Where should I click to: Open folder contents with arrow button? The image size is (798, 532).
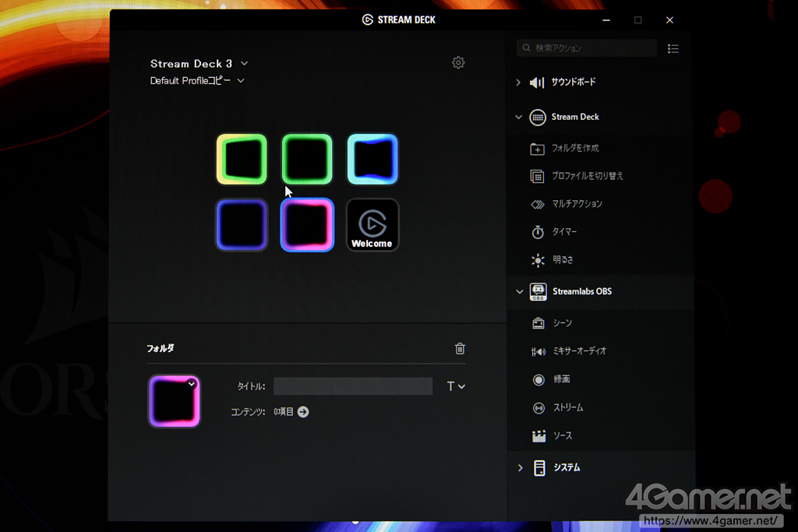[303, 411]
